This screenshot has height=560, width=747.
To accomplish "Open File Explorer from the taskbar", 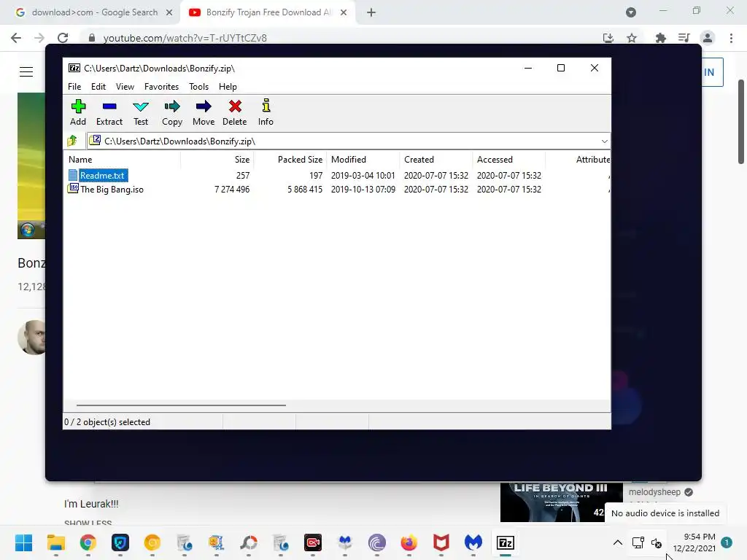I will 55,542.
